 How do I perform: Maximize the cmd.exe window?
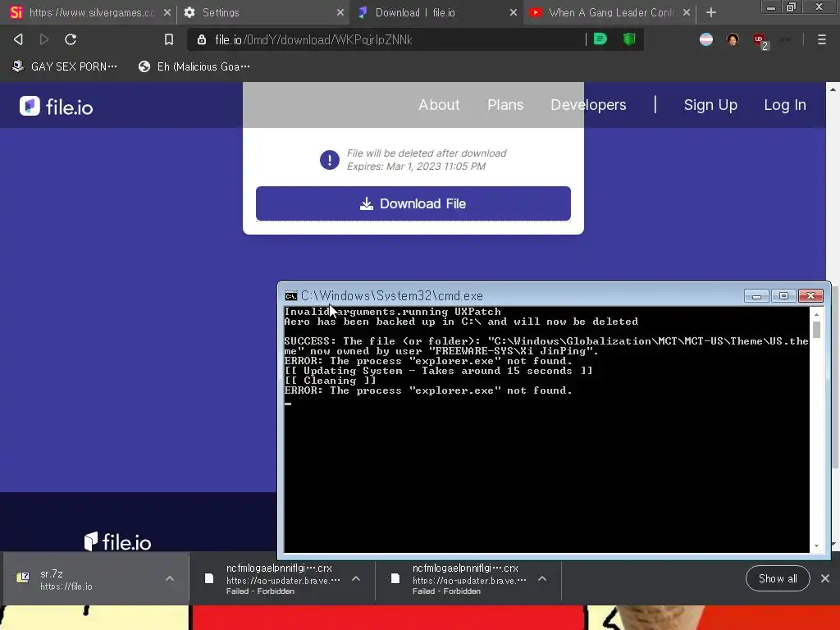pyautogui.click(x=783, y=296)
